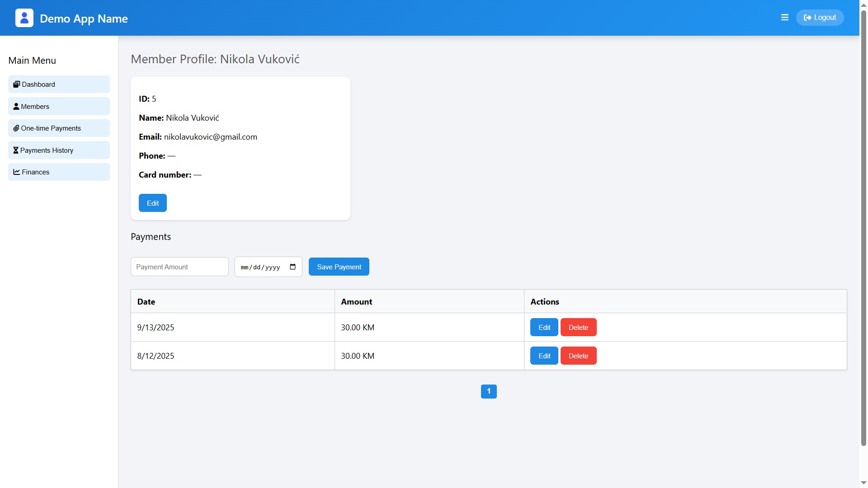Click the One-time Payments paperclip icon

tap(16, 128)
